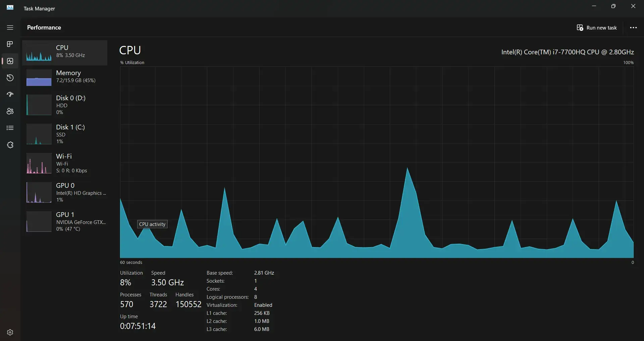Viewport: 644px width, 341px height.
Task: Click the CPU mini graph thumbnail
Action: (x=39, y=52)
